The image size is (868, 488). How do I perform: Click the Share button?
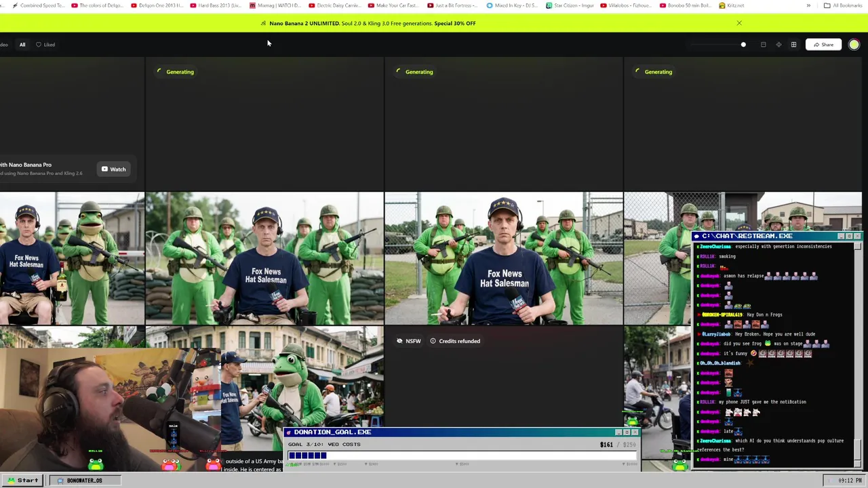823,45
